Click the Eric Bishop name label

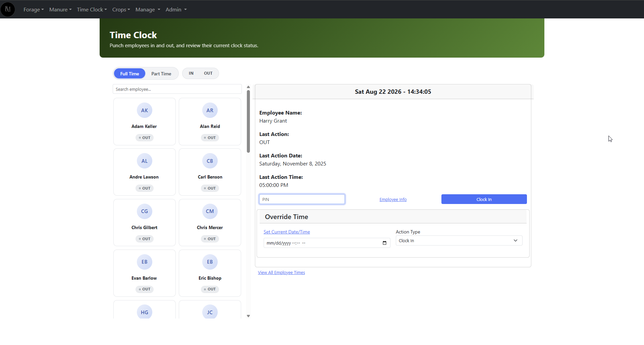click(210, 278)
